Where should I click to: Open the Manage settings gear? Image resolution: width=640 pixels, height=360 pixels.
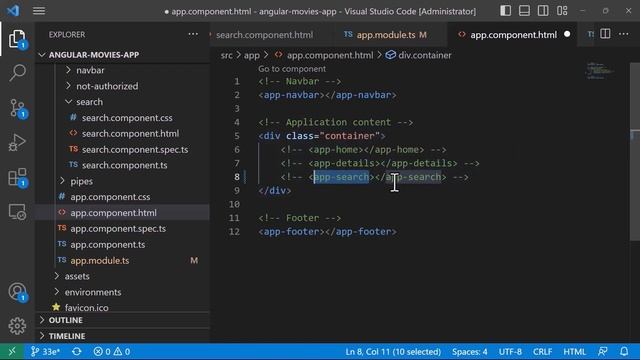click(17, 325)
